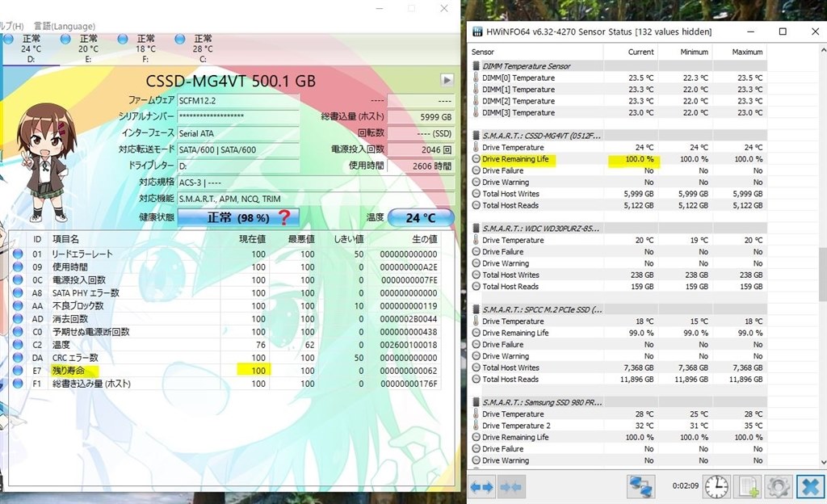Select Total Host Reads 159 GB row
This screenshot has width=827, height=504.
pyautogui.click(x=618, y=286)
